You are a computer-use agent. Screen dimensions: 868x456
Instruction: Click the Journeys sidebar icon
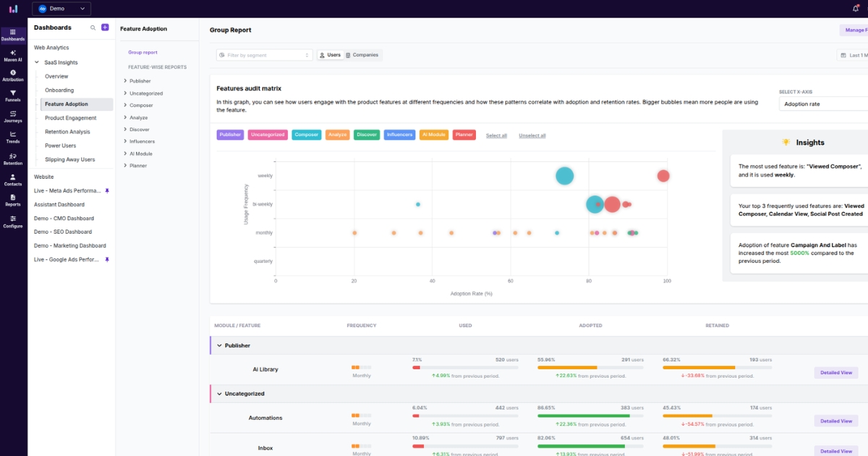13,118
